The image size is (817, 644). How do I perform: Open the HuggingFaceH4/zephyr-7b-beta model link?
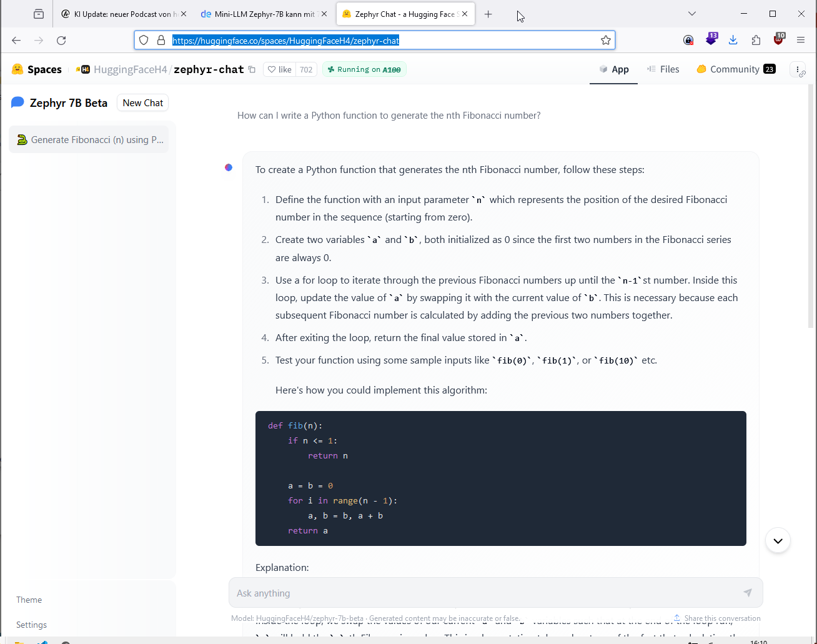(310, 618)
